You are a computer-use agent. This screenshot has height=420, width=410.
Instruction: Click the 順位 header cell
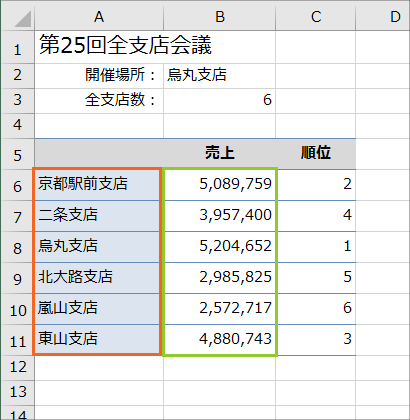click(316, 154)
